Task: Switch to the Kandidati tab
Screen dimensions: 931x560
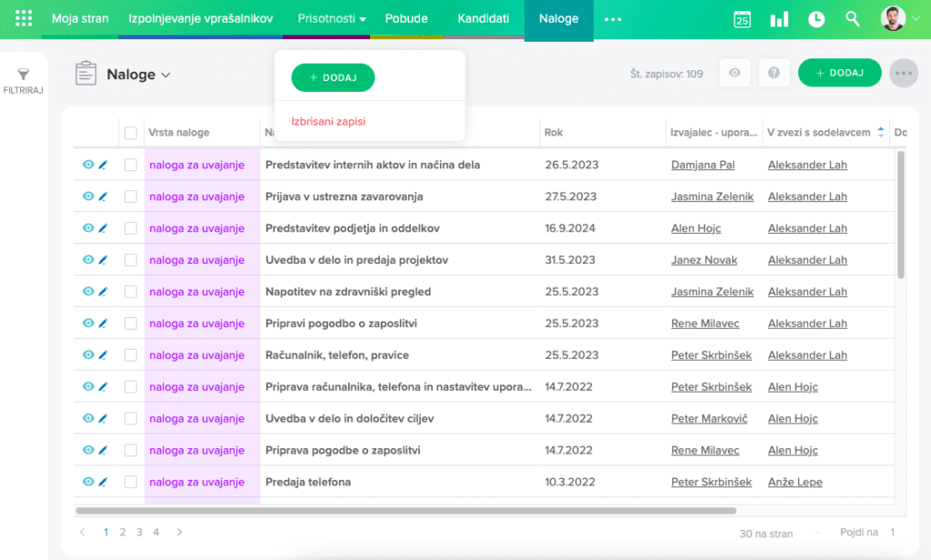Action: point(483,19)
